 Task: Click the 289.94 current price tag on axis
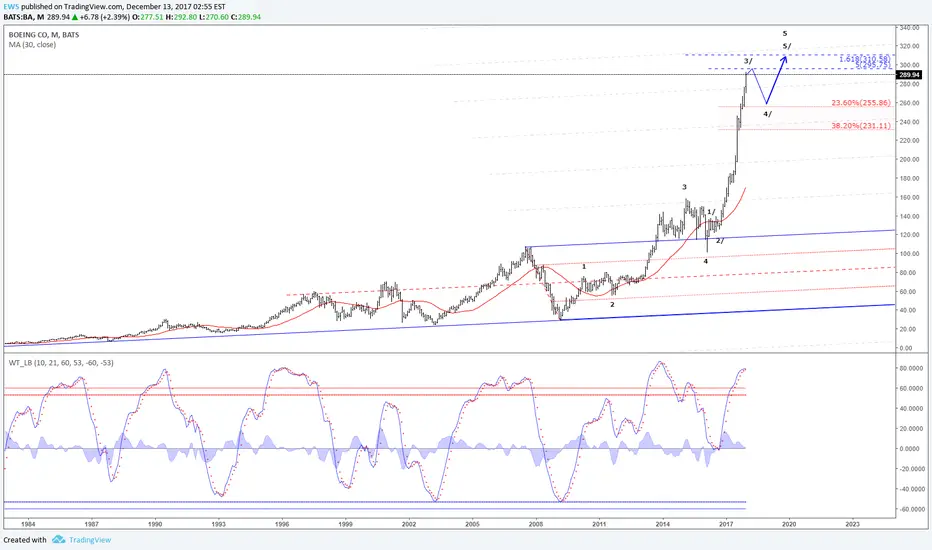(x=910, y=75)
